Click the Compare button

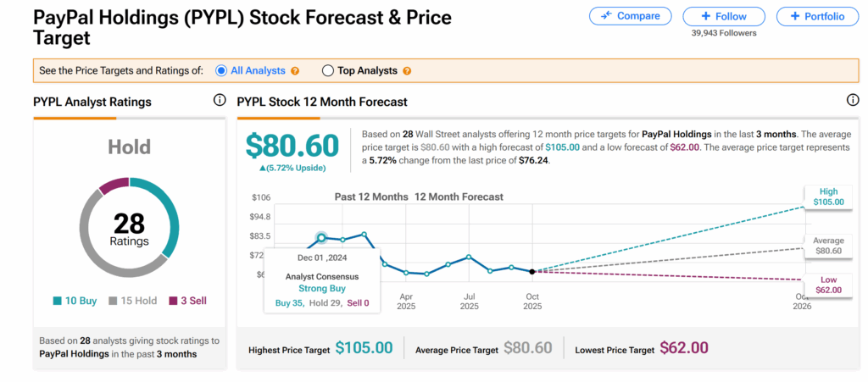[x=630, y=16]
